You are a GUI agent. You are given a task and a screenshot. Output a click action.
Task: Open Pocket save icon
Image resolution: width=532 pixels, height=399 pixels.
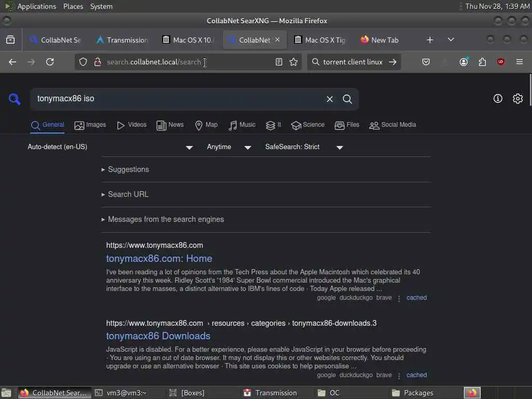click(426, 62)
